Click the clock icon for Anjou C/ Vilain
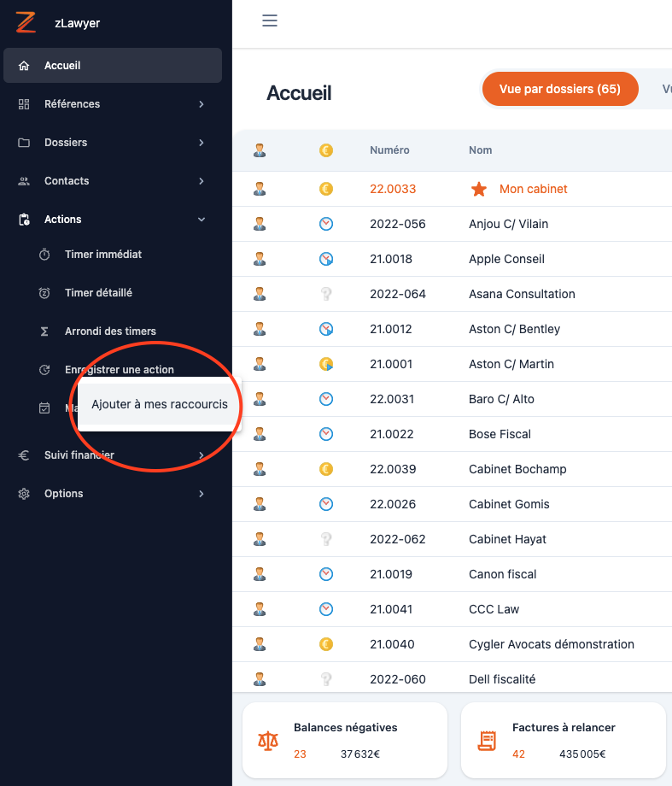Screen dimensions: 672x786 (x=325, y=224)
